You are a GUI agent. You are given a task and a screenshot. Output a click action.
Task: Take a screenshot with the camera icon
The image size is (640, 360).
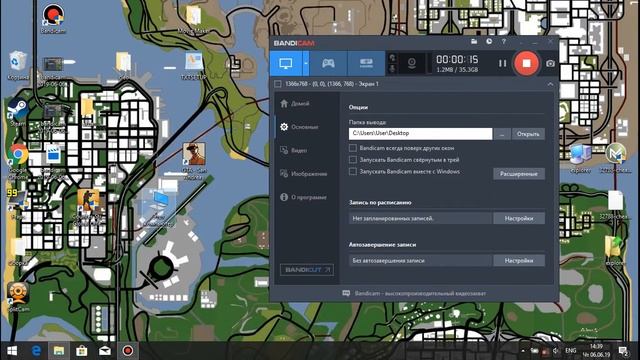(x=550, y=64)
